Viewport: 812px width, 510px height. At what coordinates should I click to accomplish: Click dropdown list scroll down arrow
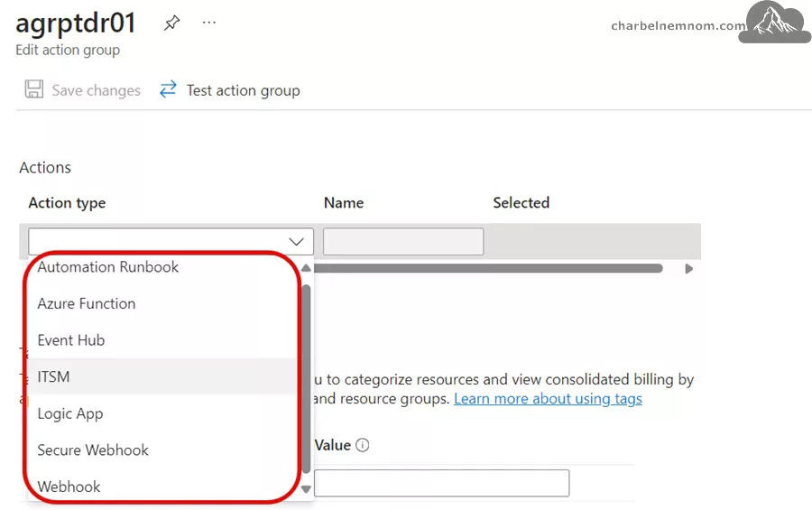pos(306,488)
